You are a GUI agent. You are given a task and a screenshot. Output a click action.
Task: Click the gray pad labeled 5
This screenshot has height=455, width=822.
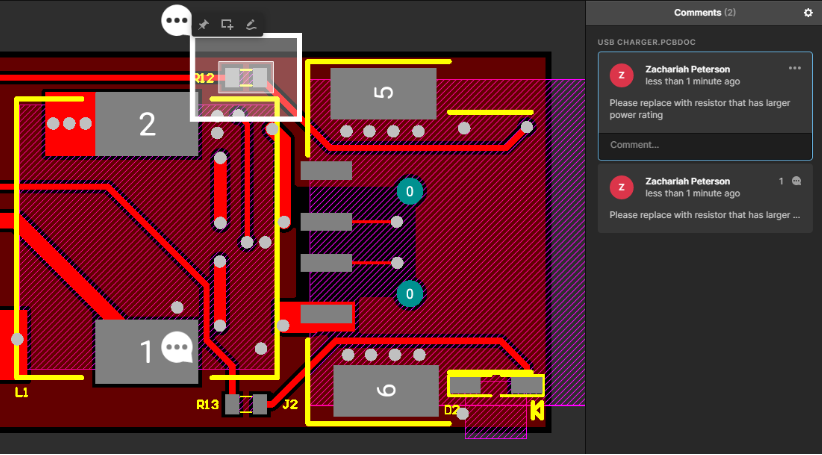tap(383, 93)
